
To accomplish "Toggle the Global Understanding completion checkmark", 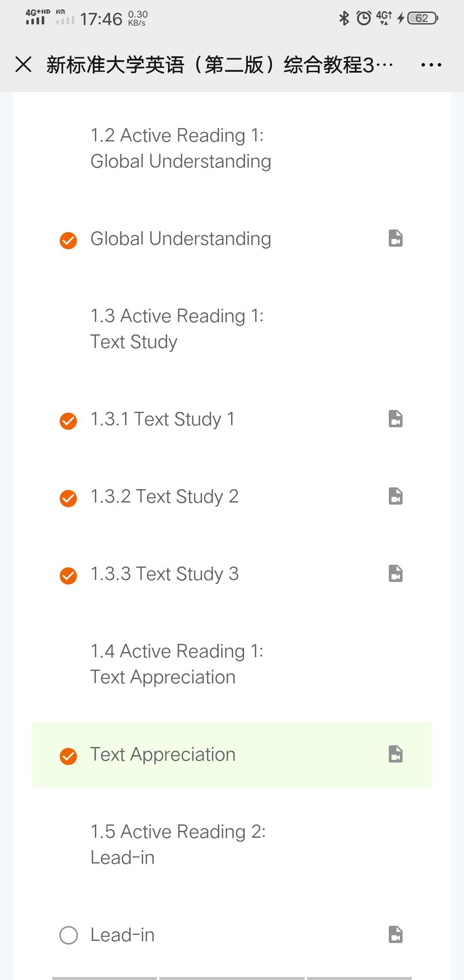I will tap(68, 240).
